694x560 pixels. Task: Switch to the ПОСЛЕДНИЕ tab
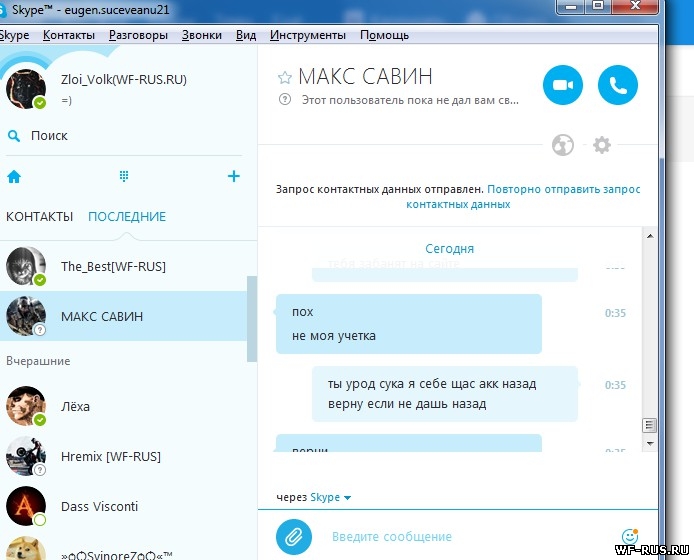pos(127,217)
